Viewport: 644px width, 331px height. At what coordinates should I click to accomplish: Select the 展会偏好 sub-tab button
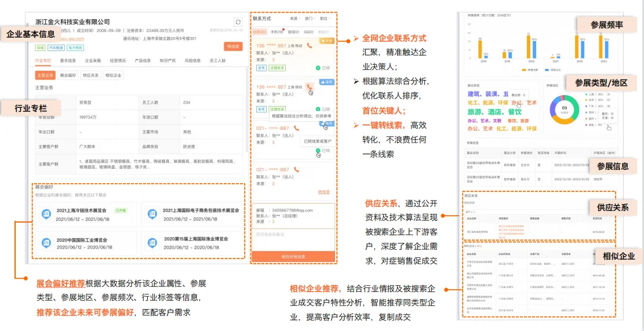68,75
